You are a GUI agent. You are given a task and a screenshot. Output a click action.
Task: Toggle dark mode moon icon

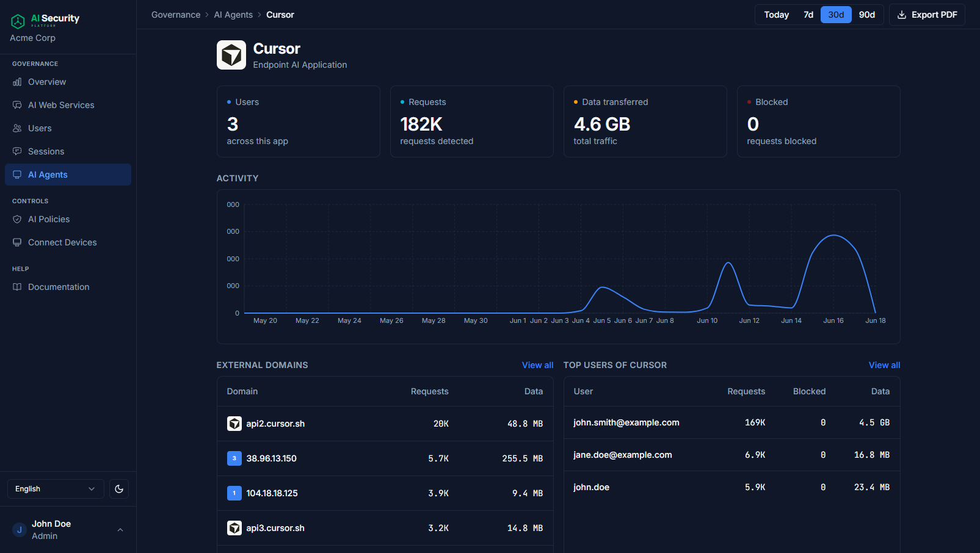119,489
